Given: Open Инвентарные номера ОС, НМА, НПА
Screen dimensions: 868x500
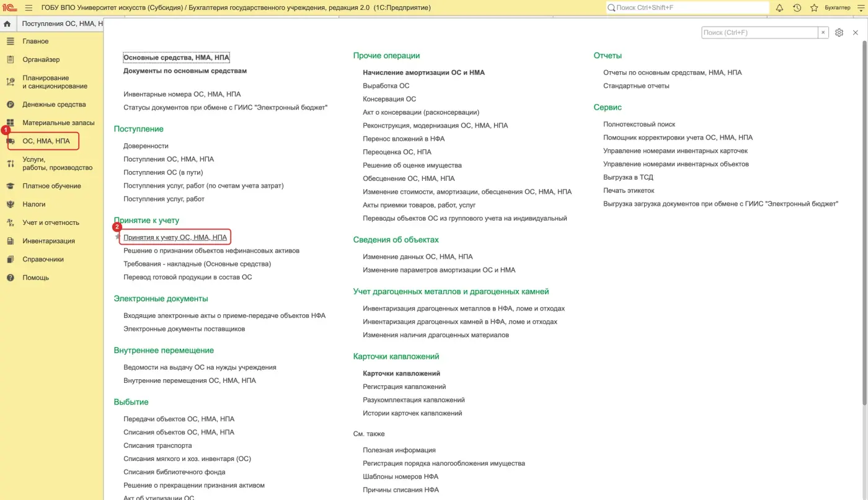Looking at the screenshot, I should pyautogui.click(x=182, y=94).
